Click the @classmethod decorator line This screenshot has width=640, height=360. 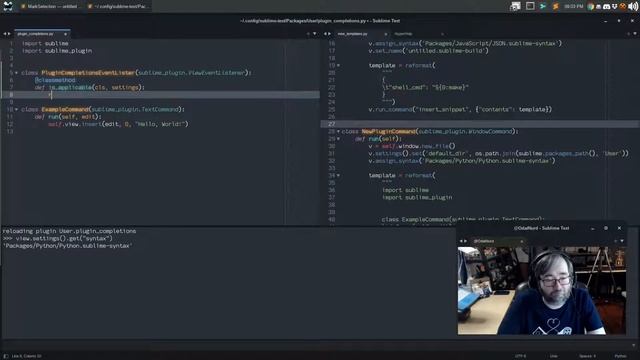55,80
